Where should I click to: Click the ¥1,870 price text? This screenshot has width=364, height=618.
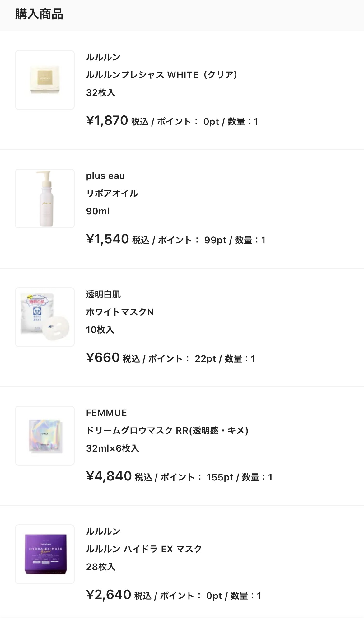click(x=107, y=121)
